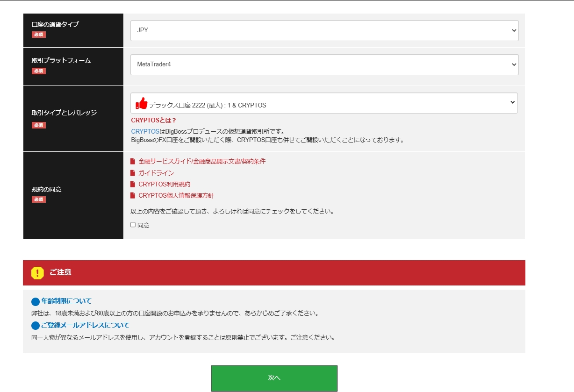Image resolution: width=574 pixels, height=392 pixels.
Task: Open the ガイドライン document link
Action: (x=156, y=173)
